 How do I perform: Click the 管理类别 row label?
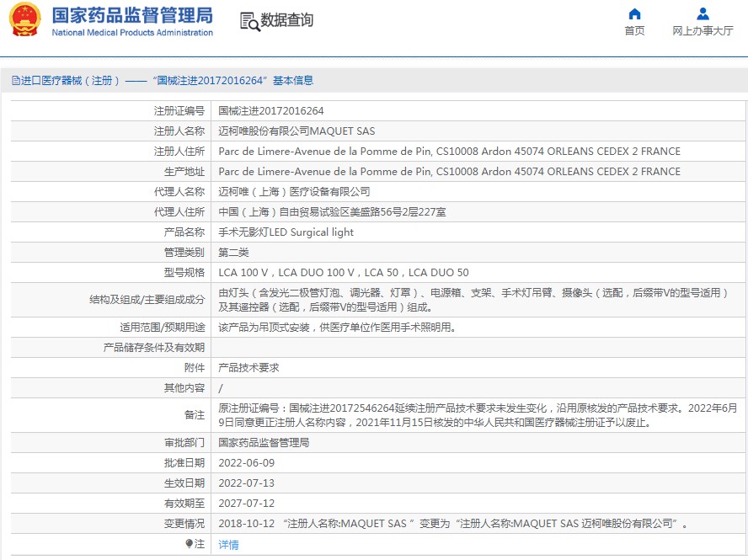[x=184, y=253]
